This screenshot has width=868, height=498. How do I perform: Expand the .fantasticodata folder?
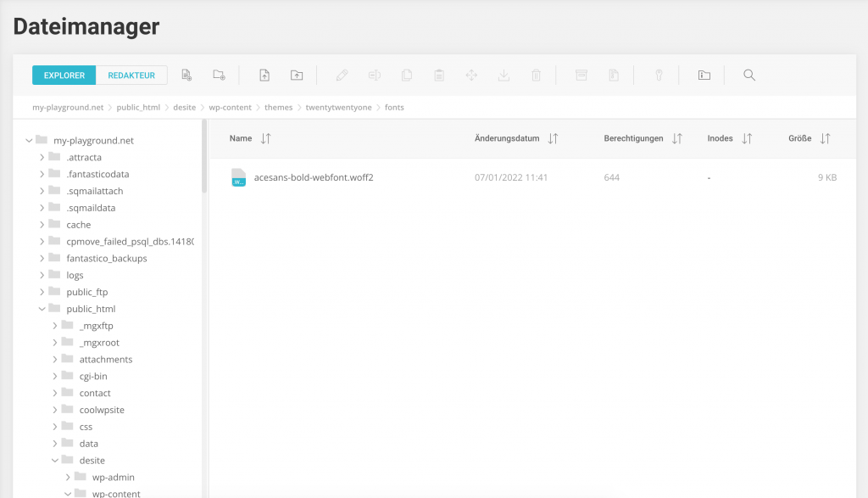[x=42, y=174]
